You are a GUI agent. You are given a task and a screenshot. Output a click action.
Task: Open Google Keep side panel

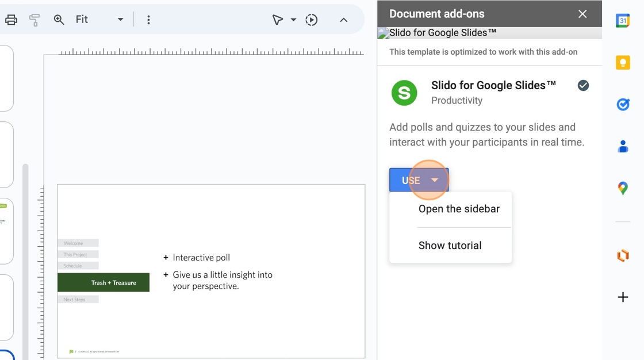pyautogui.click(x=623, y=62)
